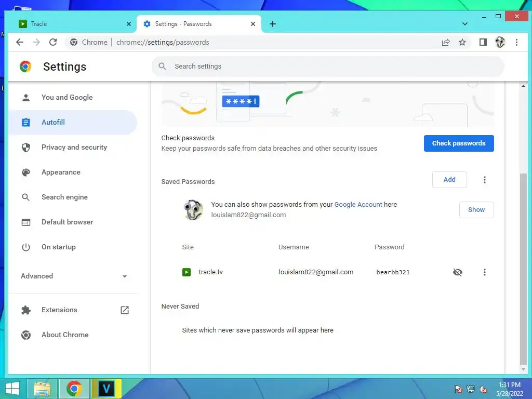The width and height of the screenshot is (532, 399).
Task: Open File Explorer from taskbar
Action: click(x=42, y=389)
